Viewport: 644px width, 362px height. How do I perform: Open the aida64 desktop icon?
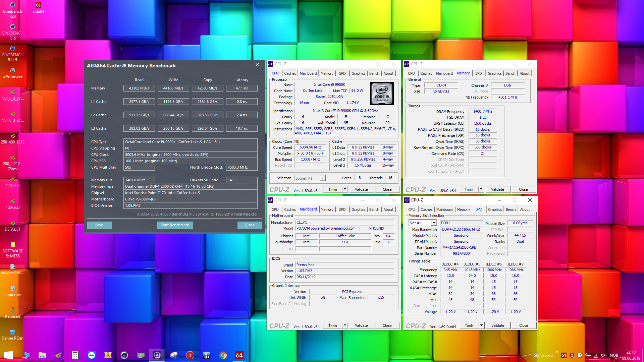[38, 7]
